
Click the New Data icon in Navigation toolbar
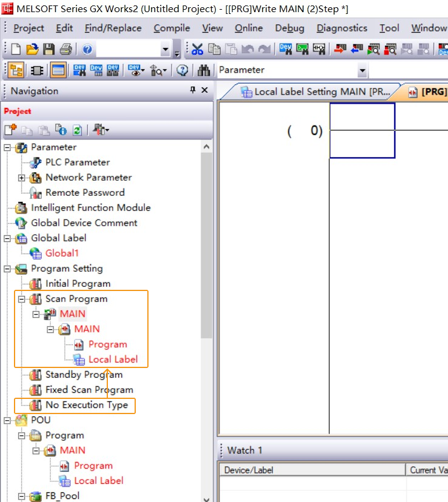pos(10,130)
